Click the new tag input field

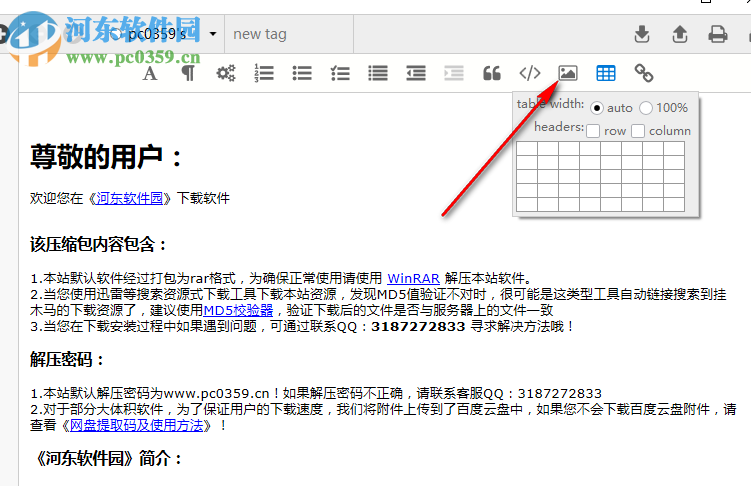click(x=289, y=34)
